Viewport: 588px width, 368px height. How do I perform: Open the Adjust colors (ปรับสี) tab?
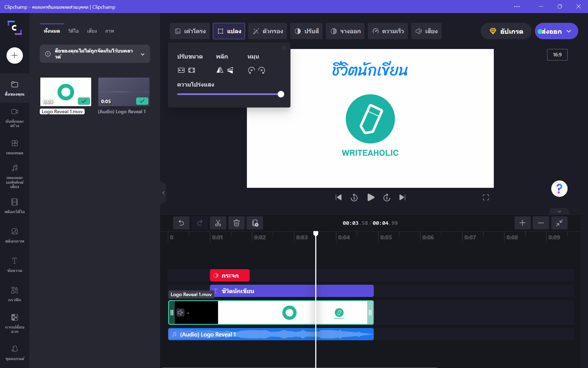[x=306, y=31]
